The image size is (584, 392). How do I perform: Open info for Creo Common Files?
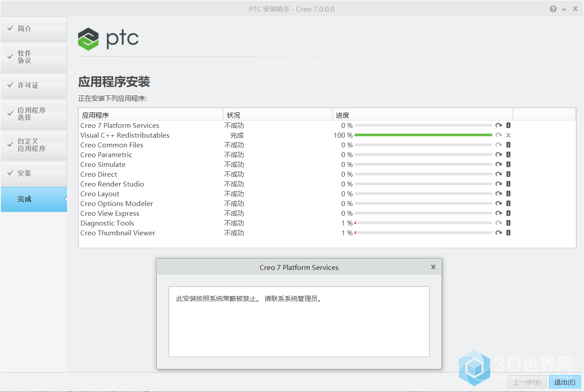(509, 145)
